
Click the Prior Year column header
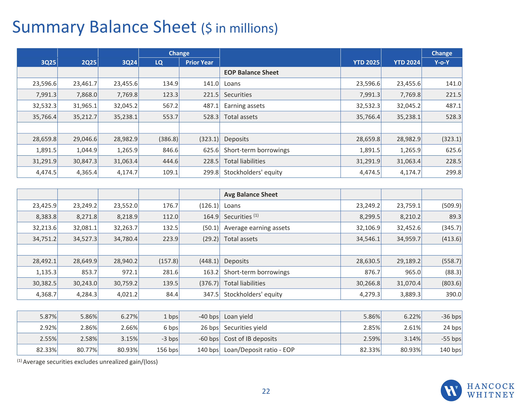[199, 63]
